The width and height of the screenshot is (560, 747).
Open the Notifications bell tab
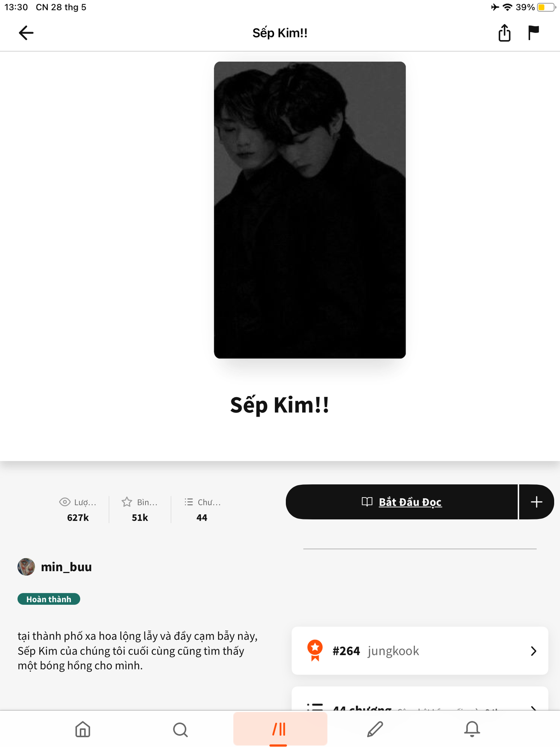472,729
